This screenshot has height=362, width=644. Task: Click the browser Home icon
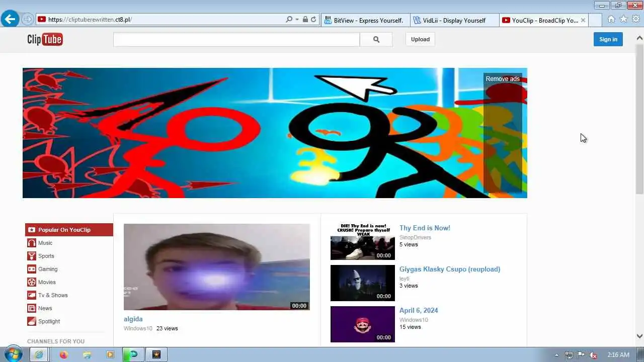pyautogui.click(x=611, y=19)
